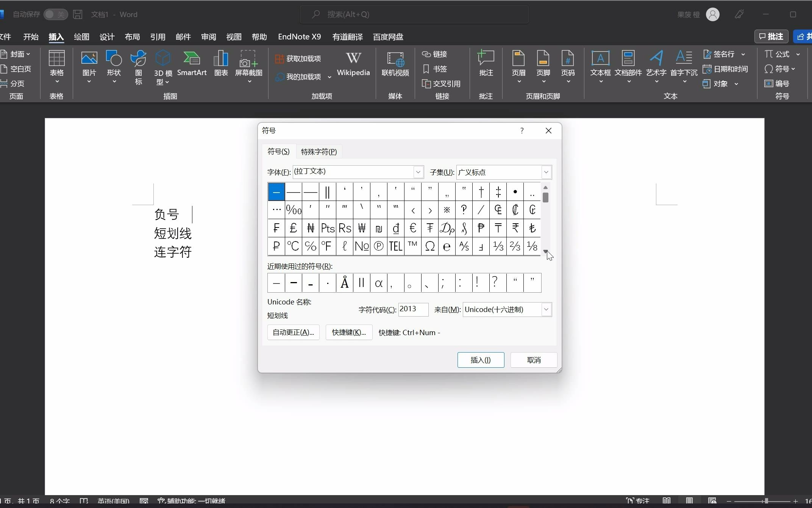Image resolution: width=812 pixels, height=508 pixels.
Task: Click Get Add-ins (获取加载项)
Action: 298,58
